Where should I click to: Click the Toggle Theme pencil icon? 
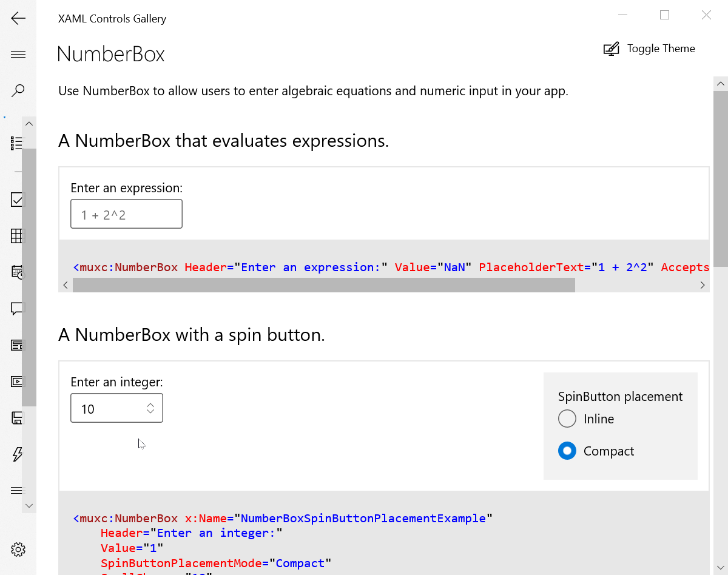click(611, 49)
